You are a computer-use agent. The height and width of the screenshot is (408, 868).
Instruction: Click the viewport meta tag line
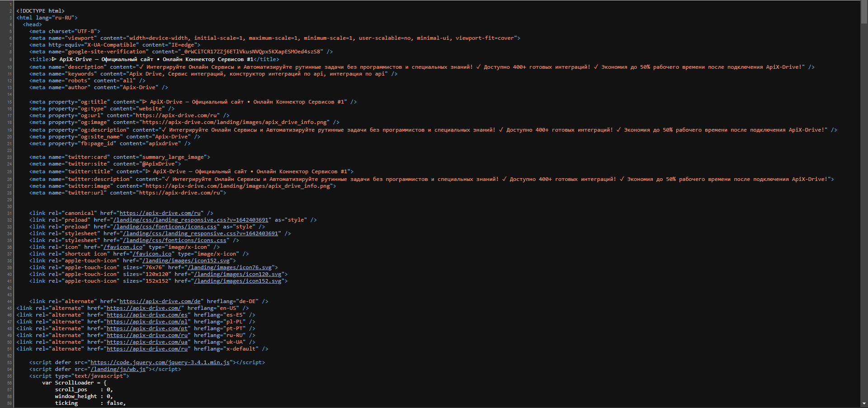click(x=275, y=38)
